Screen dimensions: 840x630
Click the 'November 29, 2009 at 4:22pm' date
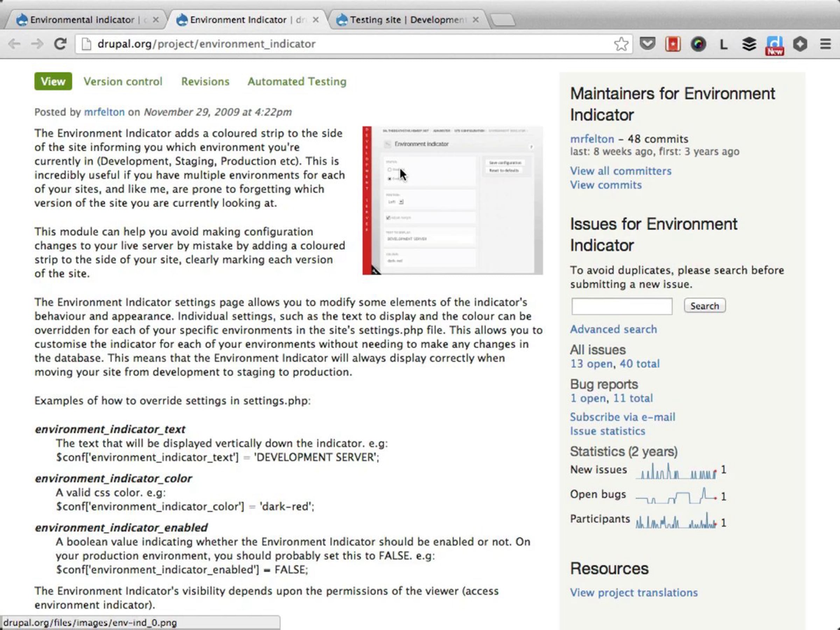pos(218,112)
